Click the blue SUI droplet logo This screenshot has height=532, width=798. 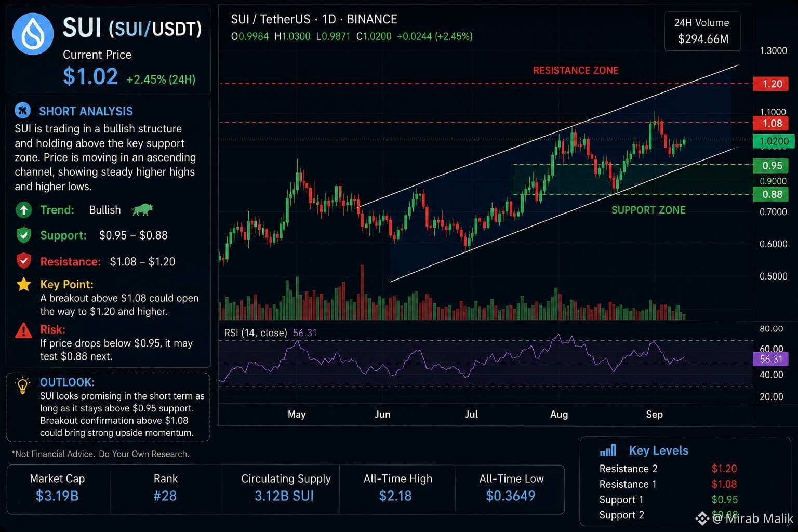33,34
